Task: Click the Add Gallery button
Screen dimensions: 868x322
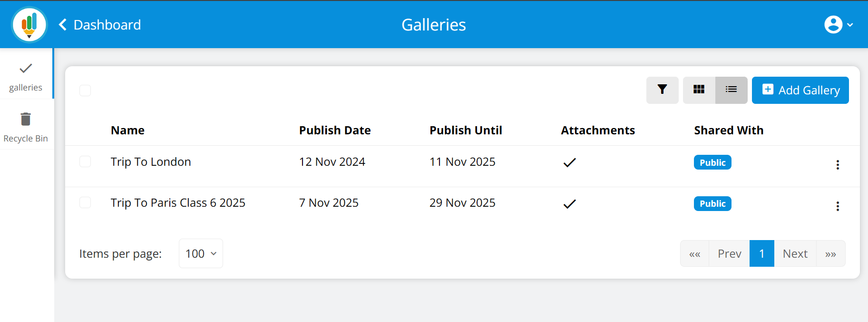Action: (x=800, y=90)
